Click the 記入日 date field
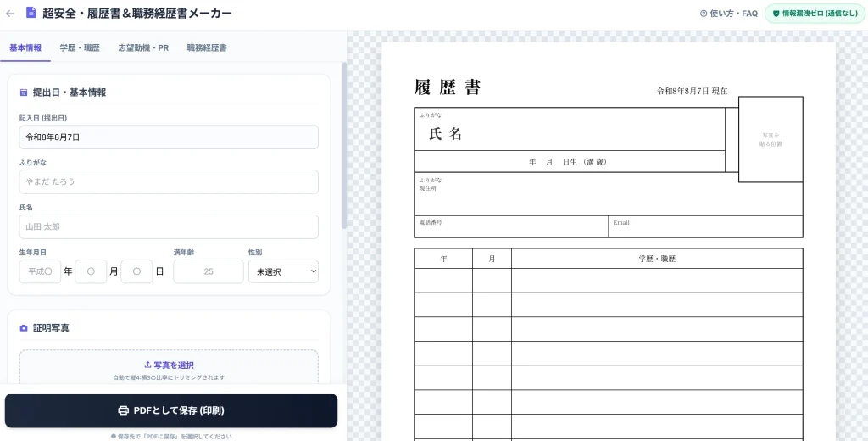Image resolution: width=868 pixels, height=441 pixels. click(x=169, y=137)
